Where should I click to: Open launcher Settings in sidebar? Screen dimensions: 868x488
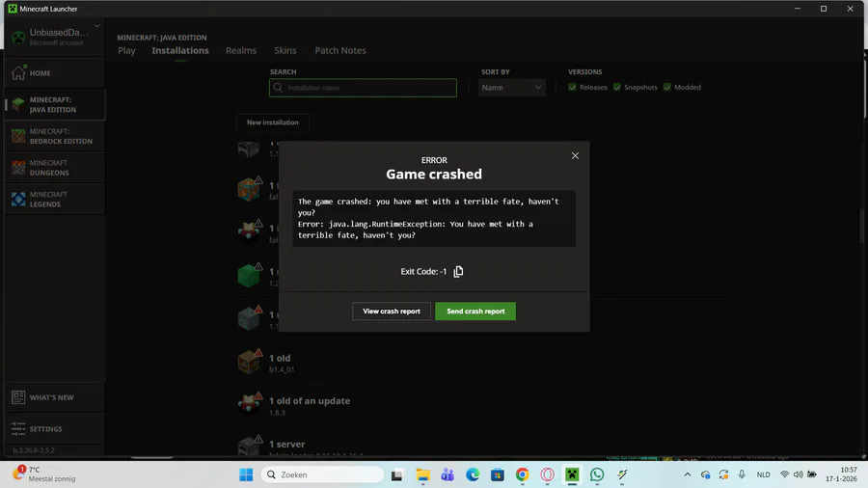pyautogui.click(x=54, y=429)
